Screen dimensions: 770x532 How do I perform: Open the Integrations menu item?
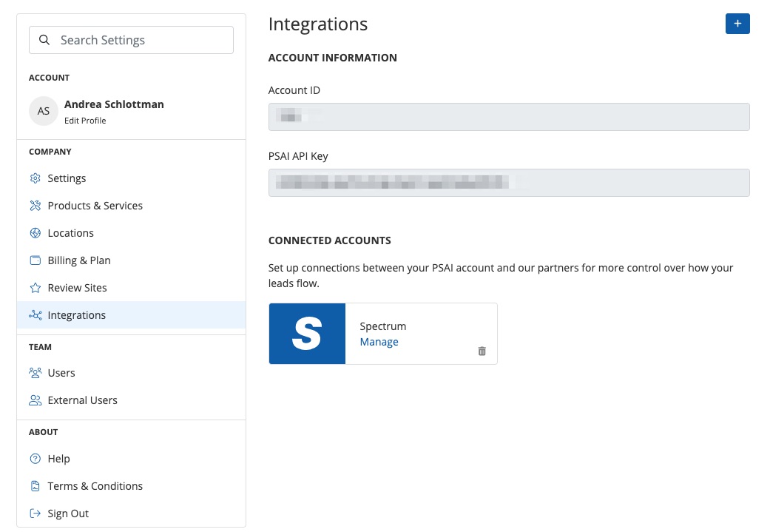click(x=76, y=315)
